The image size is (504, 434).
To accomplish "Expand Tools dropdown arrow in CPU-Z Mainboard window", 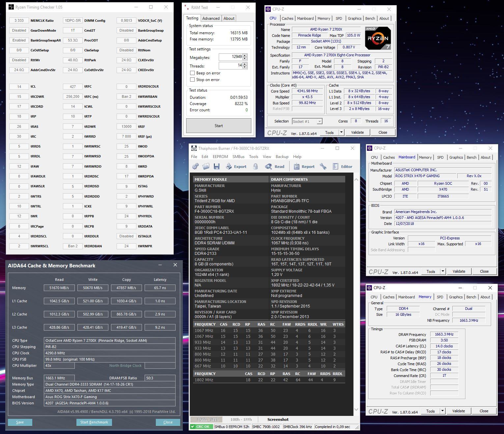I will (443, 271).
